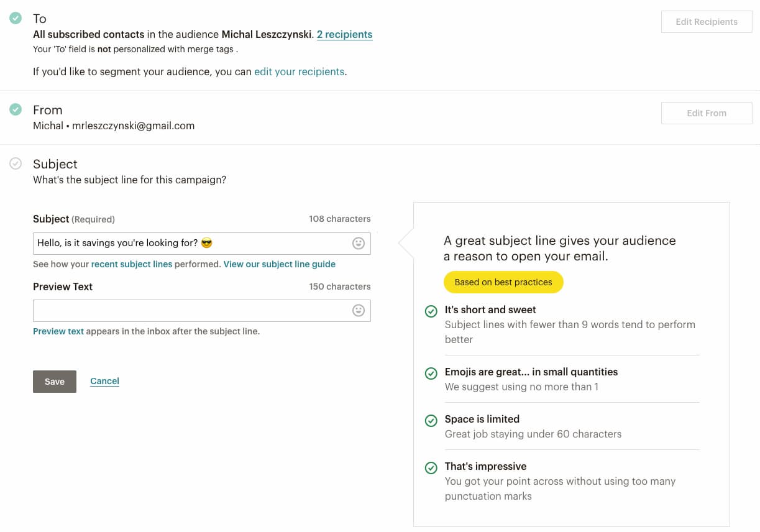760x532 pixels.
Task: Click the check icon next to Emojis are great tip
Action: point(431,374)
